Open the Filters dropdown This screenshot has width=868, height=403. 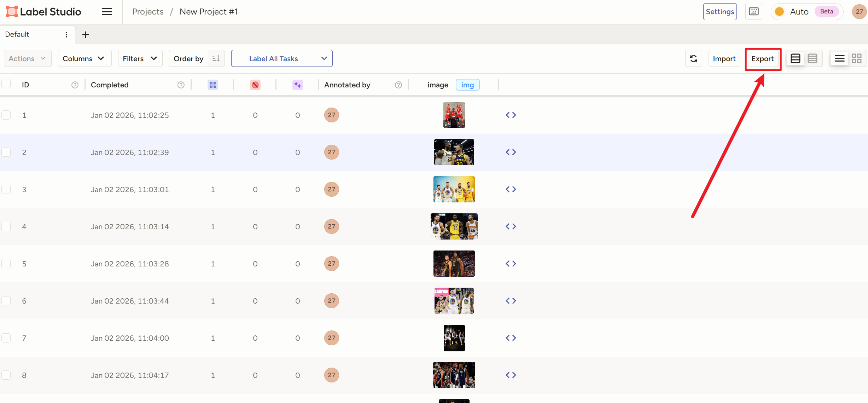(140, 58)
